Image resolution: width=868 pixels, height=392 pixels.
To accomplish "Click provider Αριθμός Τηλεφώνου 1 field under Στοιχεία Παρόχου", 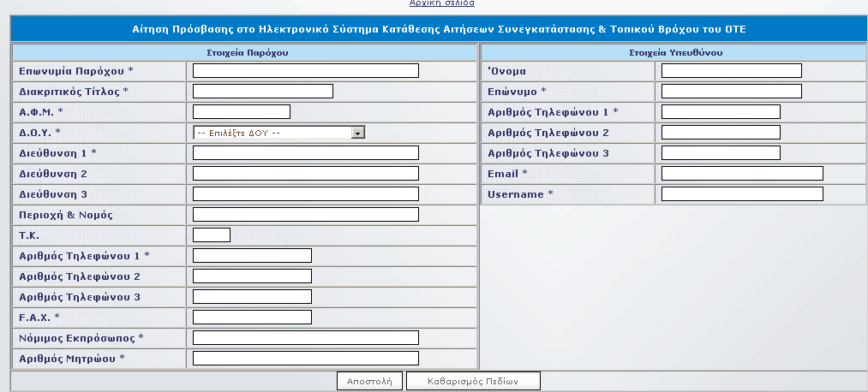I will coord(252,255).
